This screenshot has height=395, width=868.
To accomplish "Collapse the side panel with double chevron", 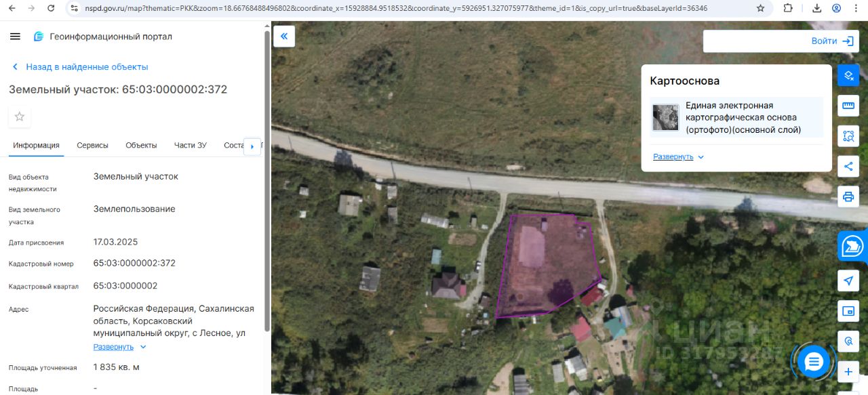I will pos(284,37).
